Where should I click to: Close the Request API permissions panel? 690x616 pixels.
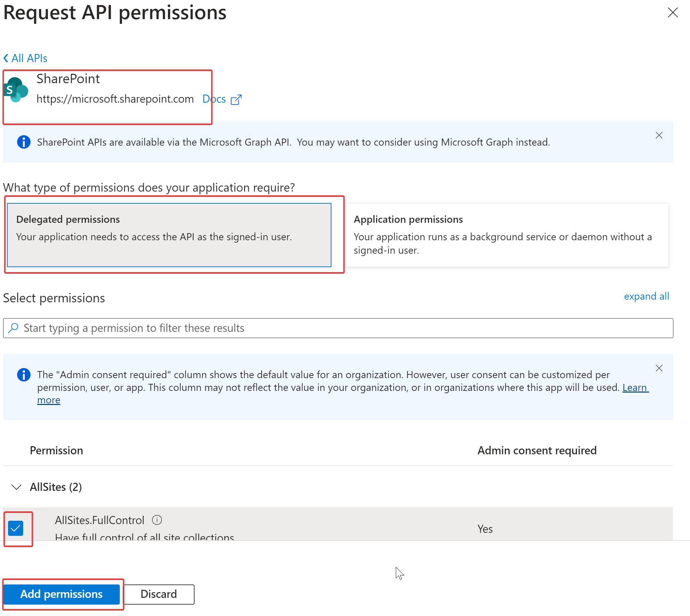click(x=673, y=12)
